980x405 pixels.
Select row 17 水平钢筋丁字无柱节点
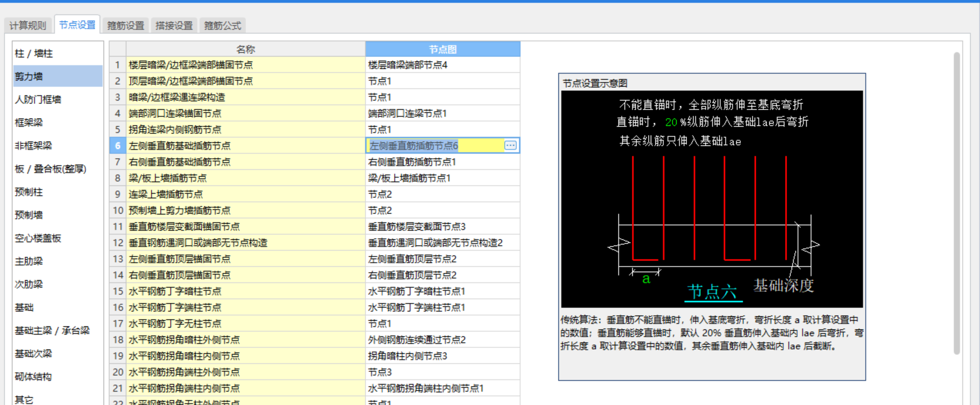(x=246, y=323)
